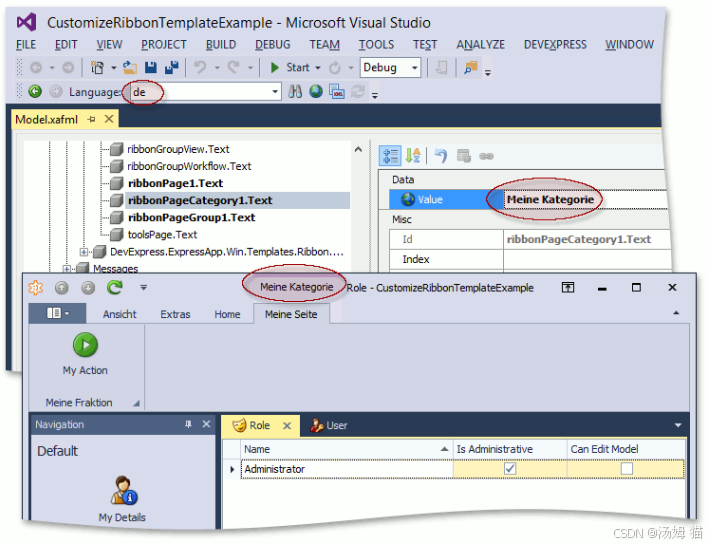Image resolution: width=715 pixels, height=546 pixels.
Task: Open the quick access toolbar customize dropdown
Action: click(x=144, y=287)
